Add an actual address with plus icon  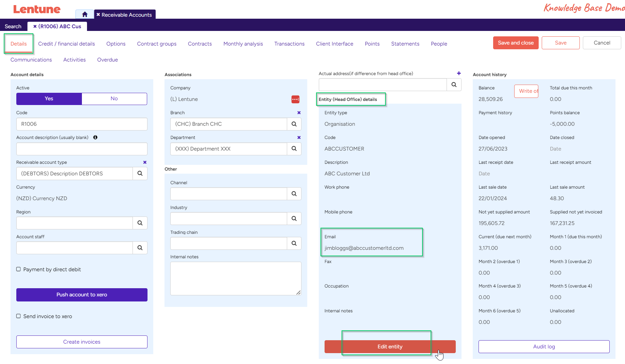point(459,73)
